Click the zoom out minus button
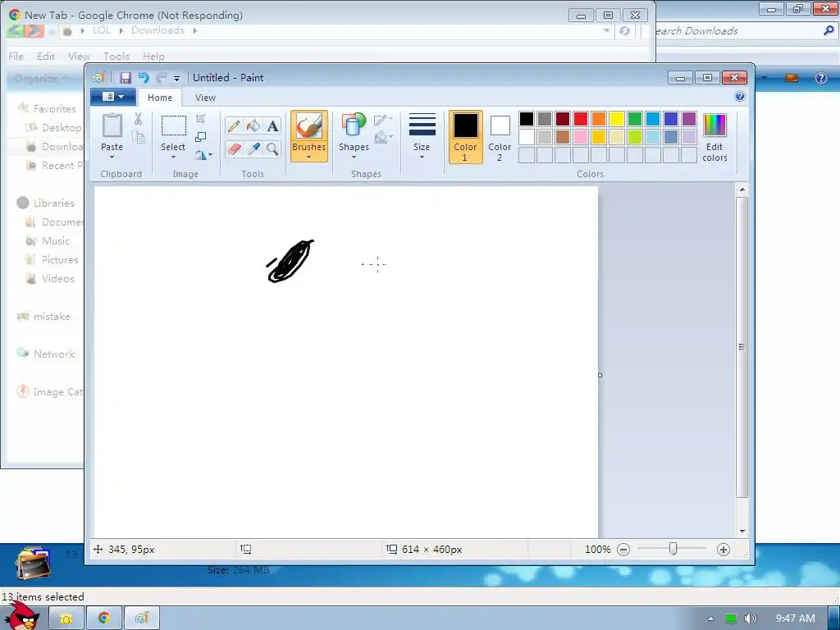 pos(623,550)
